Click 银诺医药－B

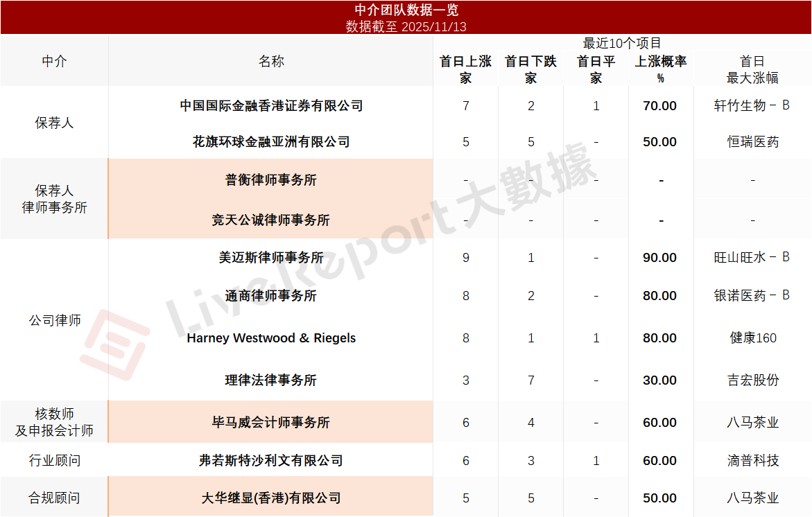[752, 295]
